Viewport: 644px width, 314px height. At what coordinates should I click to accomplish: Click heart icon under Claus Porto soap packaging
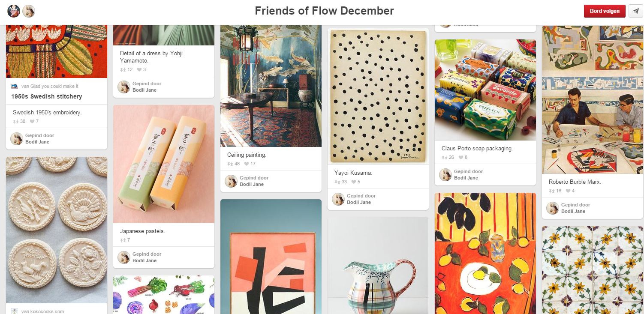pos(461,157)
